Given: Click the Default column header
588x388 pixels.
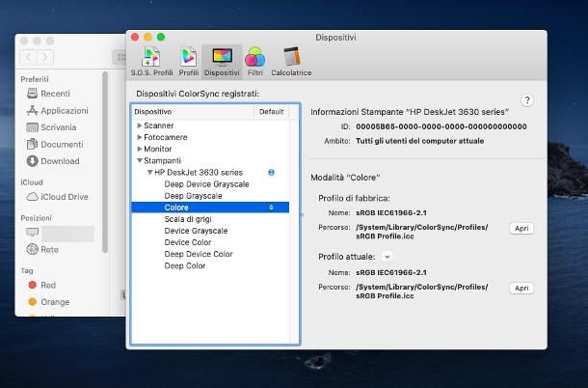Looking at the screenshot, I should (272, 112).
